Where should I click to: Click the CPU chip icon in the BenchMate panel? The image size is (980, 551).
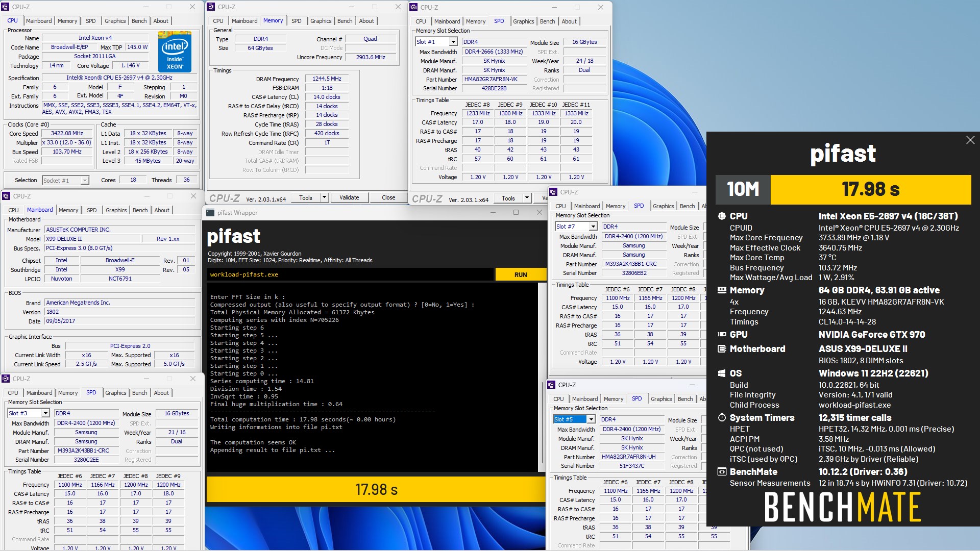[x=722, y=216]
